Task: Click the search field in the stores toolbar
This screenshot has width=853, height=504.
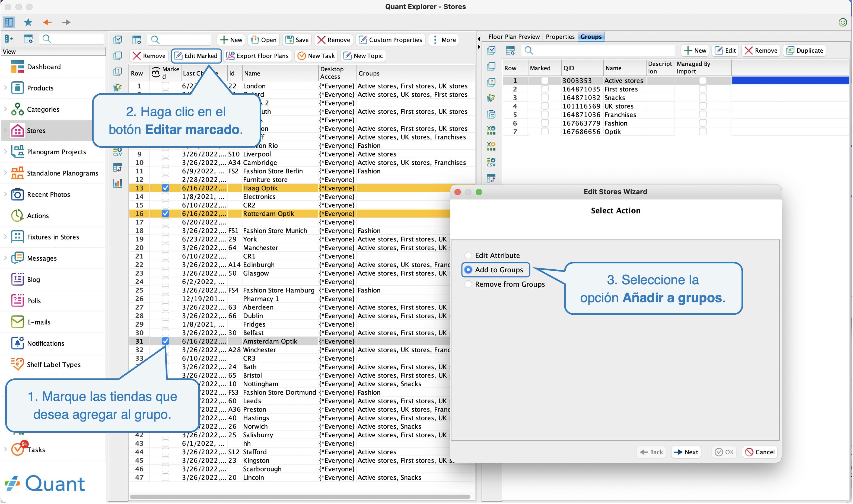Action: 180,40
